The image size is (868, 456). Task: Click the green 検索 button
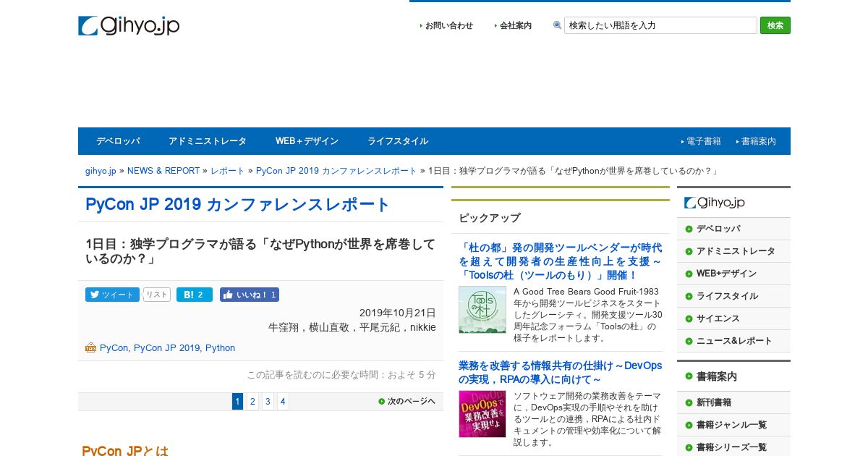(775, 25)
